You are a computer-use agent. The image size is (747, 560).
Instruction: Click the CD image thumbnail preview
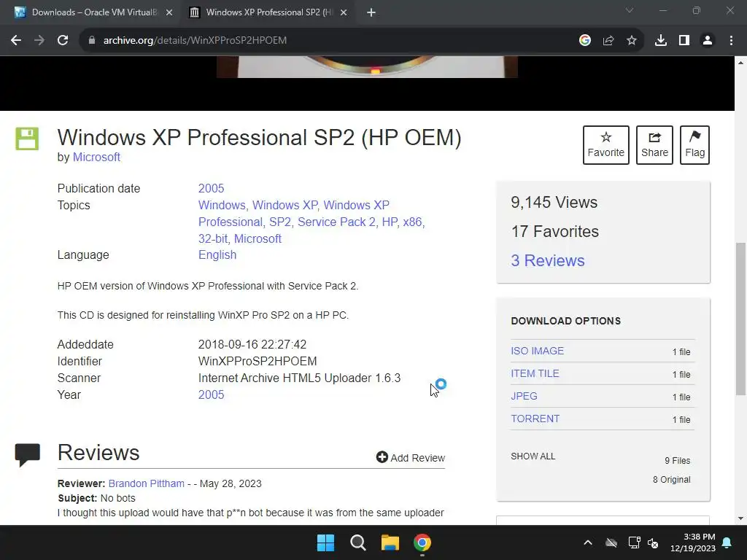pyautogui.click(x=368, y=67)
